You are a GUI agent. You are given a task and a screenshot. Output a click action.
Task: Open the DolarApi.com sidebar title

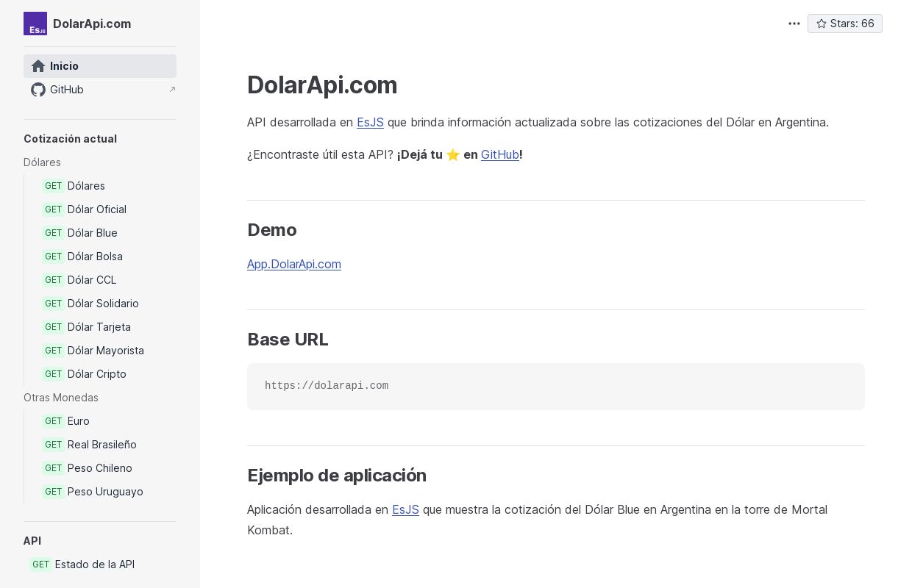tap(92, 24)
